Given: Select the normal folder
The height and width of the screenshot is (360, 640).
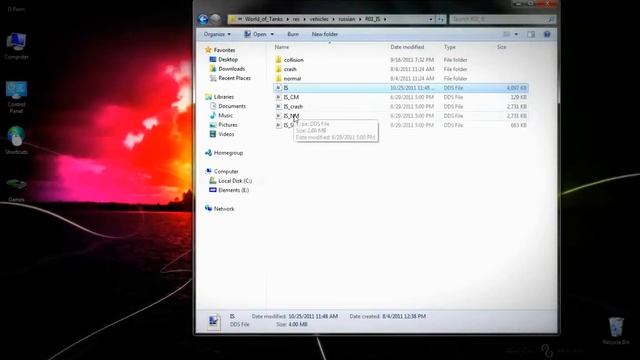Looking at the screenshot, I should 292,78.
